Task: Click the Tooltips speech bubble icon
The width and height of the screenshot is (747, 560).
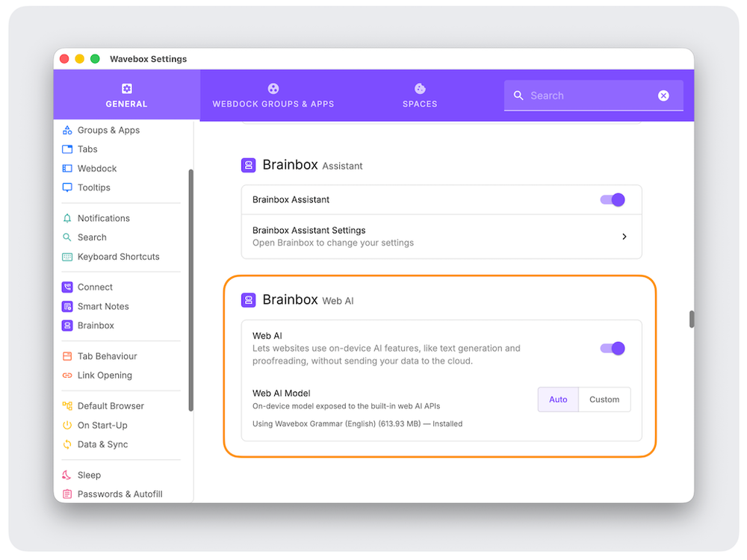Action: (x=67, y=187)
